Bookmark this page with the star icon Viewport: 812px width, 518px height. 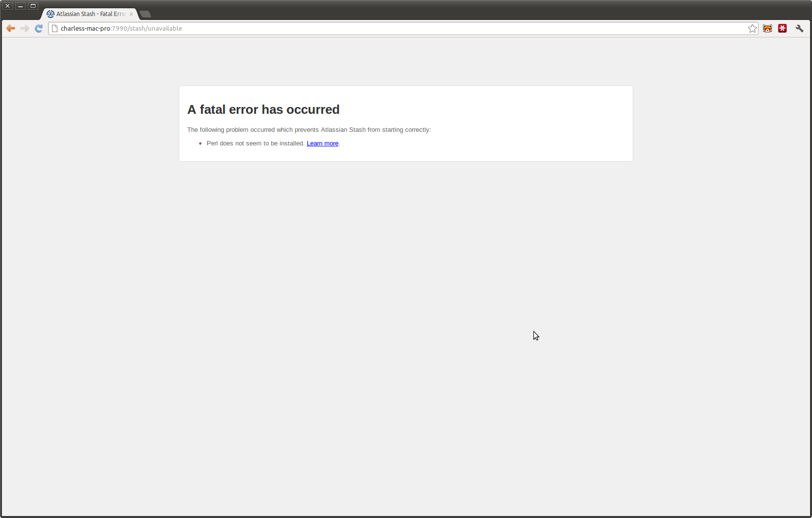tap(752, 28)
